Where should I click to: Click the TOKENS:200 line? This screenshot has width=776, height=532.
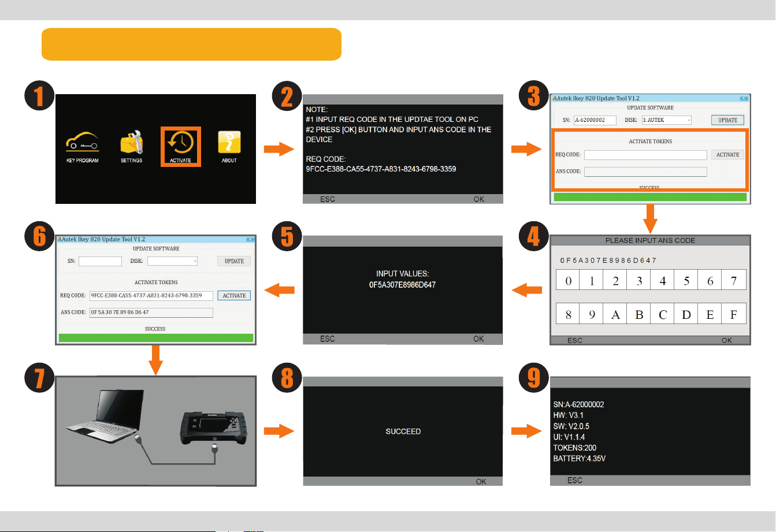[574, 448]
